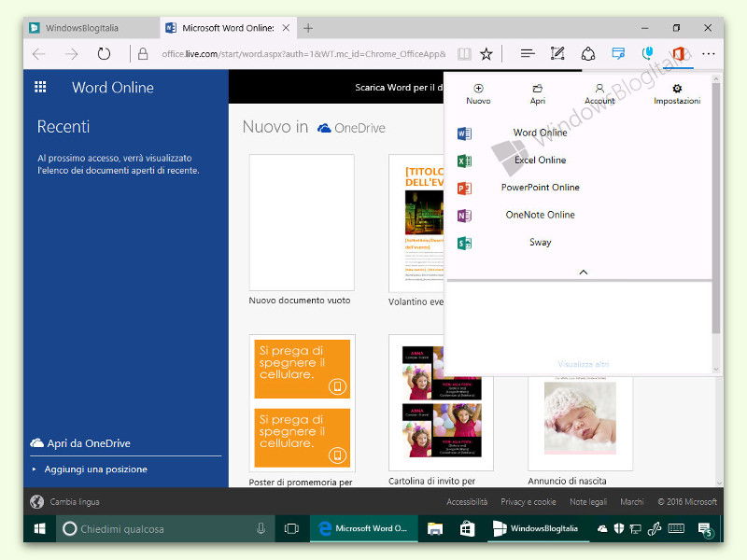Image resolution: width=747 pixels, height=560 pixels.
Task: Click the Translator extension icon
Action: pos(618,53)
